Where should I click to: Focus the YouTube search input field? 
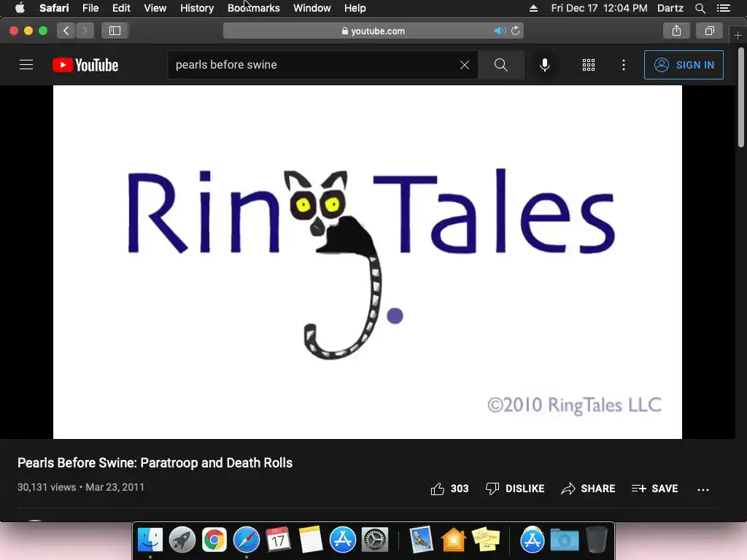[x=314, y=65]
